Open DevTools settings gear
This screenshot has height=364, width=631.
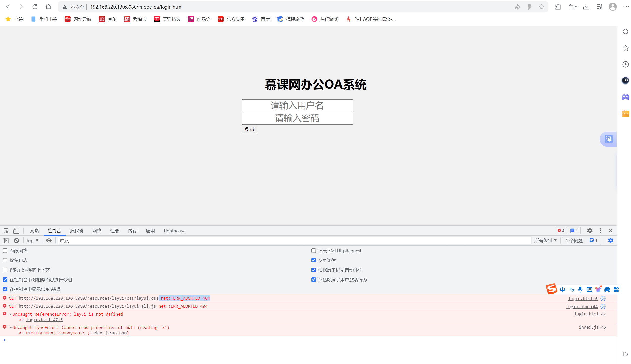coord(590,231)
